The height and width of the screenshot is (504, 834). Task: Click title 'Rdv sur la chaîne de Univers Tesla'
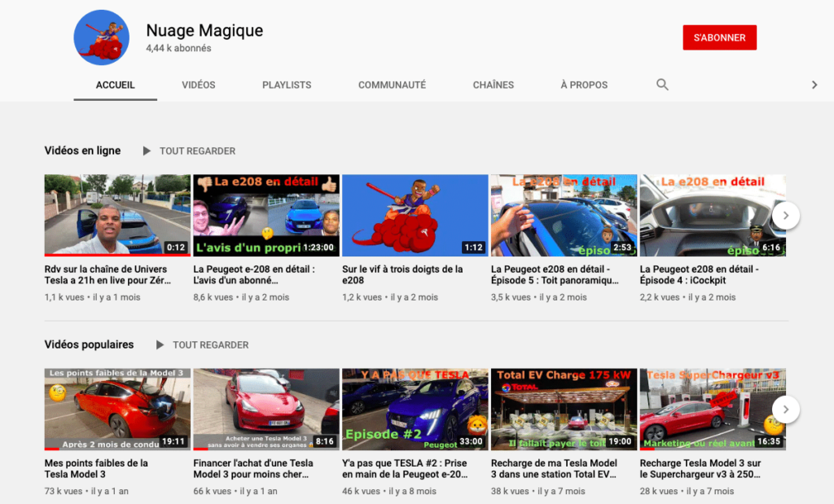[x=108, y=275]
